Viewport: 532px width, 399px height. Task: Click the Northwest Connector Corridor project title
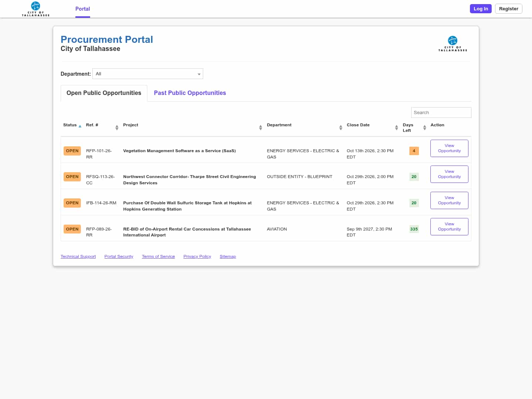click(x=190, y=180)
